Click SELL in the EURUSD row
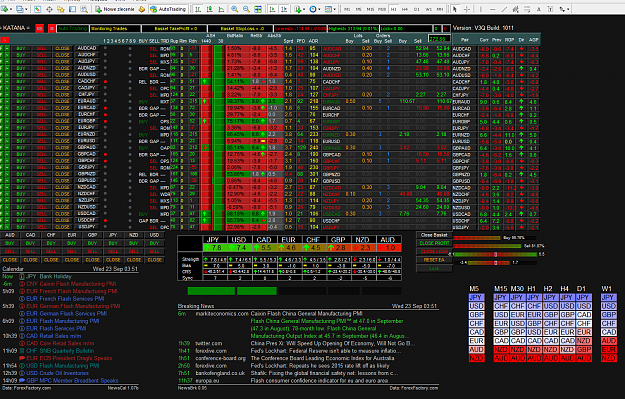Image resolution: width=625 pixels, height=399 pixels. [41, 141]
